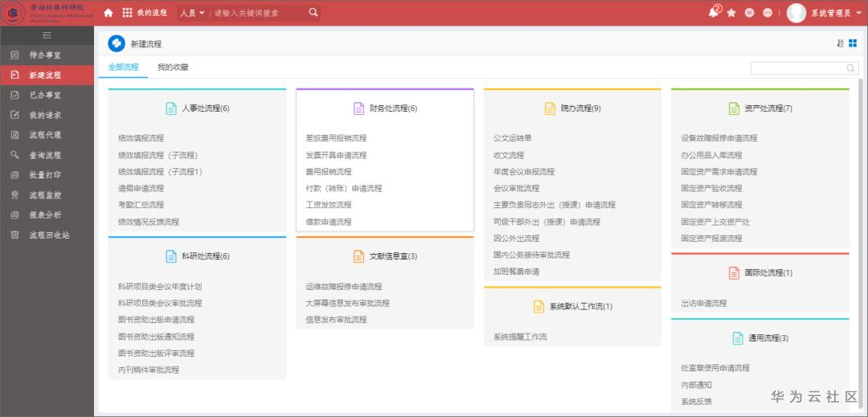Viewport: 868px width, 417px height.
Task: Open 发票开具申请流程 link
Action: (x=336, y=155)
